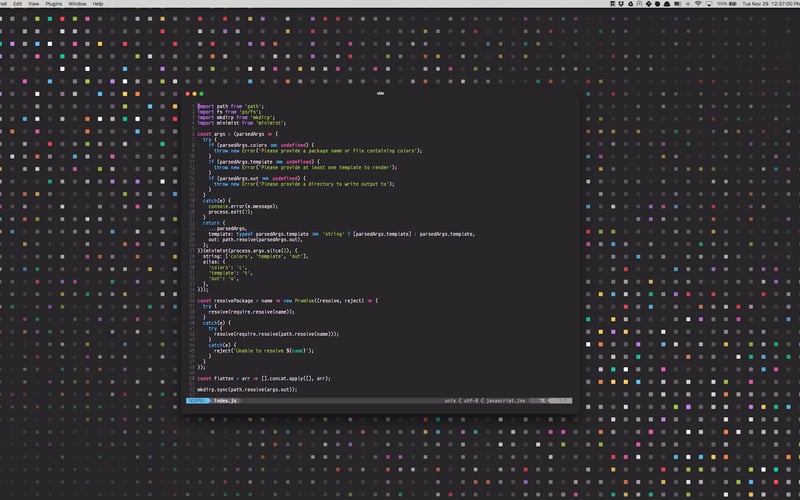
Task: Click the line 'if (parsedArgs.out == undefined) {'
Action: [x=257, y=179]
